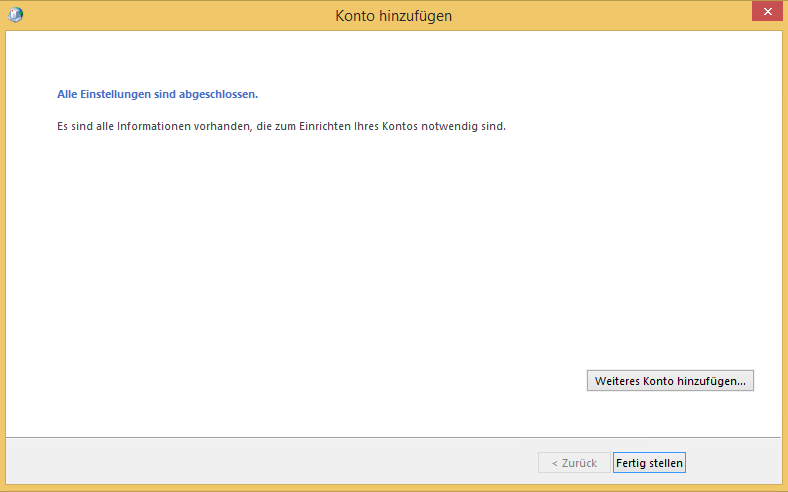Click the separator line above the footer buttons

pyautogui.click(x=394, y=437)
